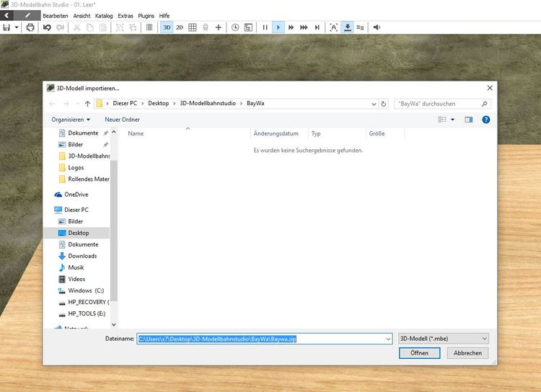
Task: Open the view options dropdown arrow
Action: [453, 120]
